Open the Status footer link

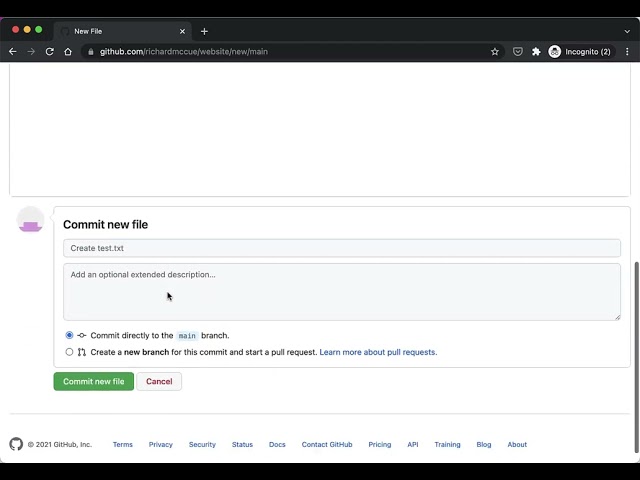click(x=242, y=444)
